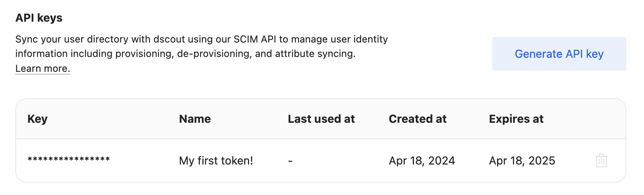This screenshot has height=195, width=644.
Task: Open the Learn more link
Action: (43, 69)
